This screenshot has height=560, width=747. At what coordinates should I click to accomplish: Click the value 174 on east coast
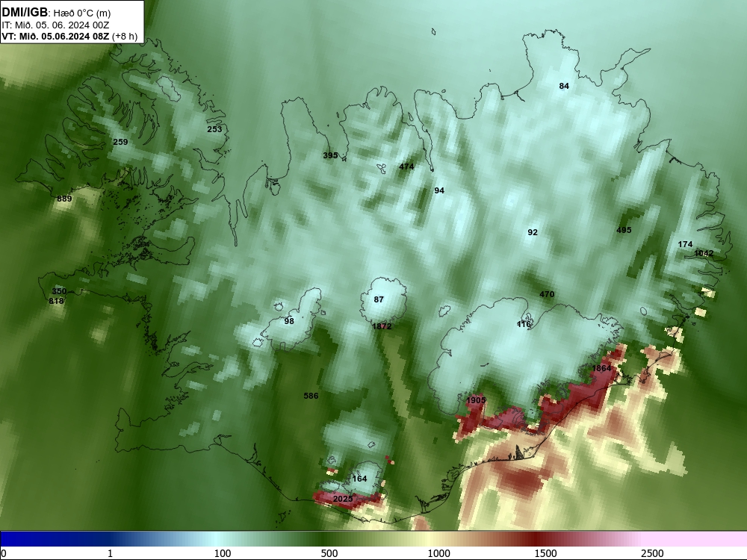click(685, 244)
